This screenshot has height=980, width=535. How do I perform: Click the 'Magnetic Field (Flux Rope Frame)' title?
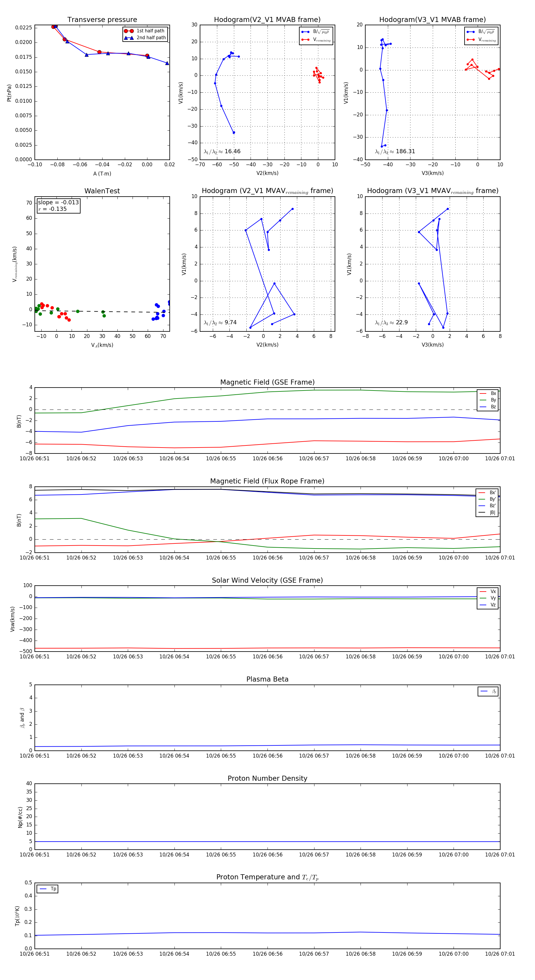click(x=267, y=481)
